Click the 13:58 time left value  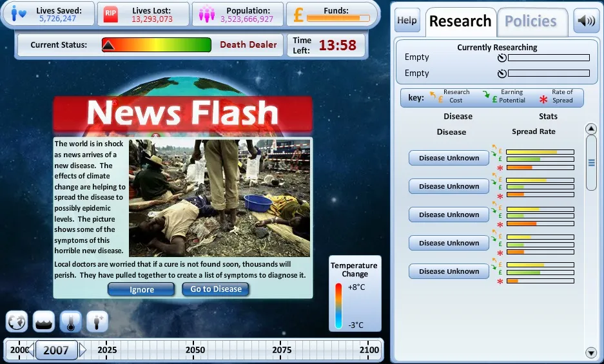[x=337, y=45]
